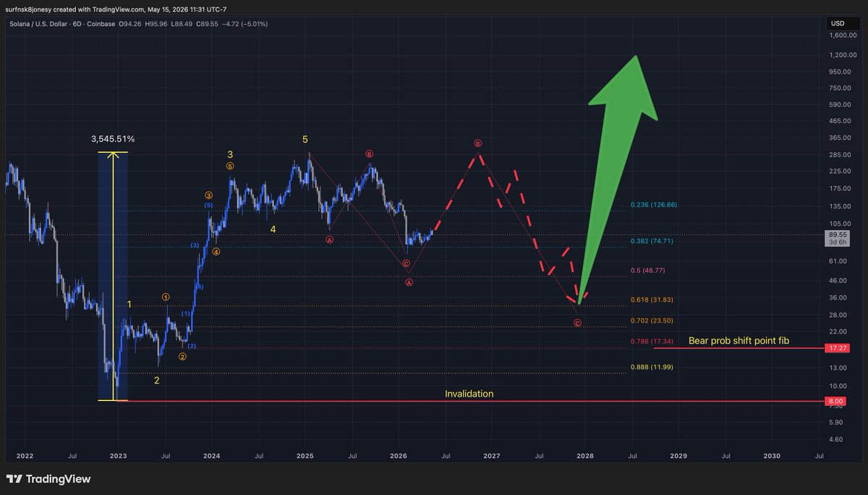
Task: Click the red 8.00 price axis tag
Action: [x=835, y=401]
